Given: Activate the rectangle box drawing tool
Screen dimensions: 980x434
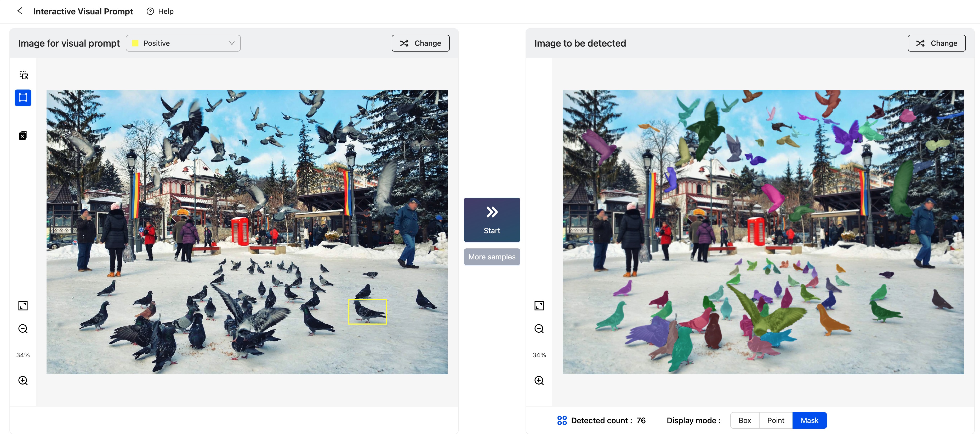Looking at the screenshot, I should tap(23, 98).
